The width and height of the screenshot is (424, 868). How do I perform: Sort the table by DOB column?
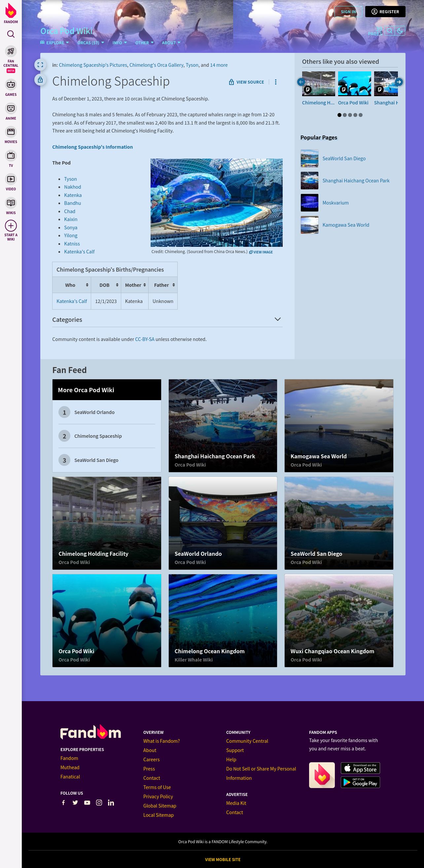106,285
